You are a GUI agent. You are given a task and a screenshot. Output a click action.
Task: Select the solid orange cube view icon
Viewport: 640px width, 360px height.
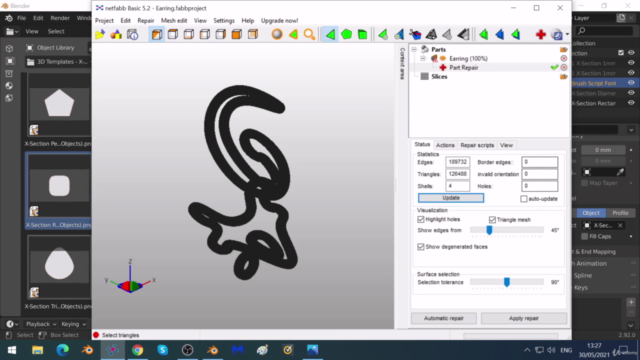coord(237,35)
